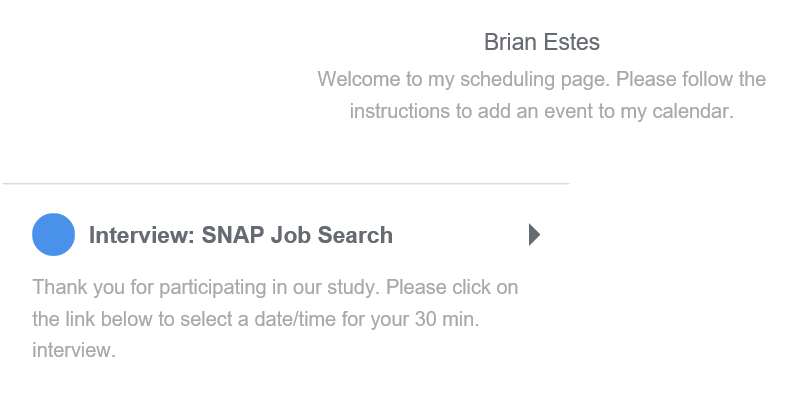This screenshot has width=802, height=409.
Task: Click 'Job Search' in the event title
Action: coord(333,236)
